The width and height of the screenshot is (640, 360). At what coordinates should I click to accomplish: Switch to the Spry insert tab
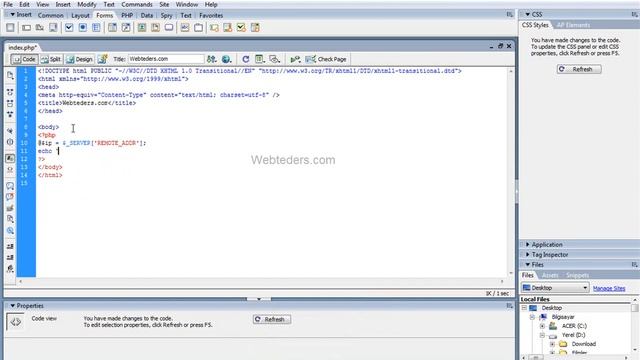166,15
